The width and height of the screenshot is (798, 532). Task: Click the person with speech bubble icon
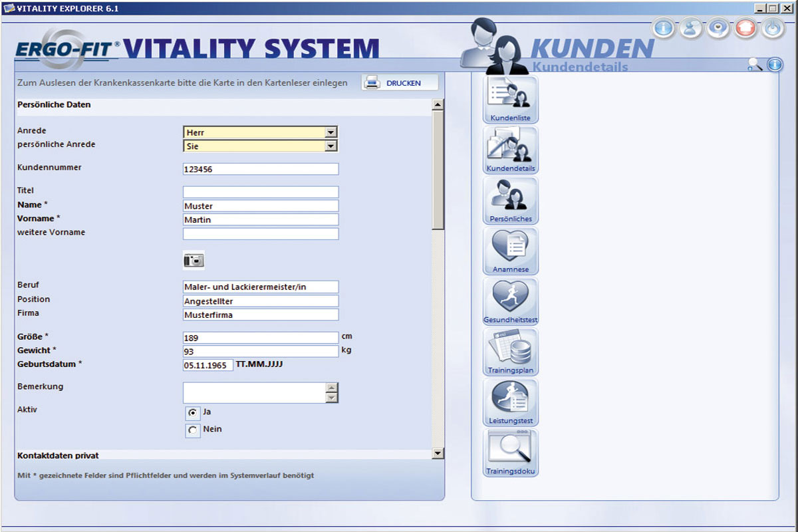[x=691, y=29]
